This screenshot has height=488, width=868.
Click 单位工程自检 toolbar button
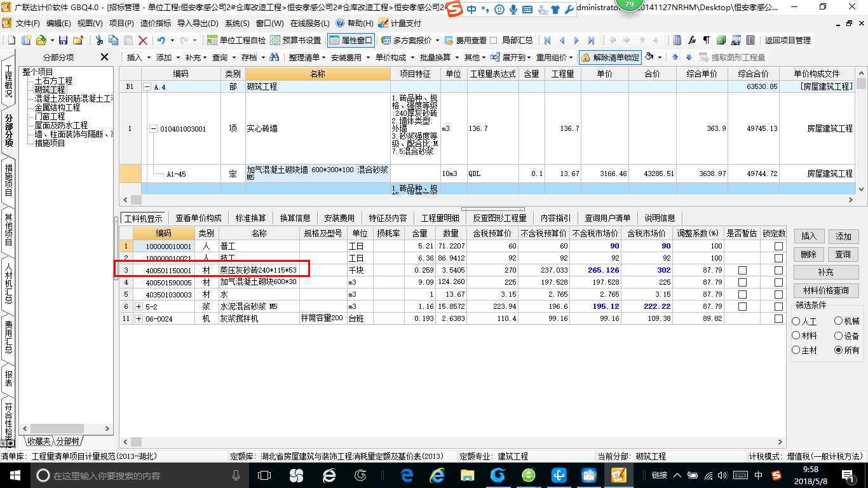coord(237,40)
